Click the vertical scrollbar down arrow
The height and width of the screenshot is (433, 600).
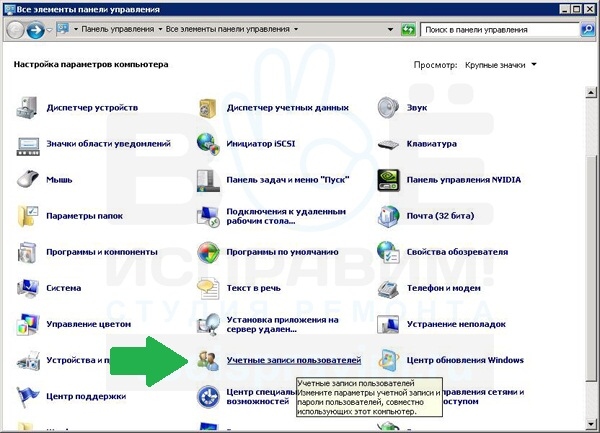591,424
